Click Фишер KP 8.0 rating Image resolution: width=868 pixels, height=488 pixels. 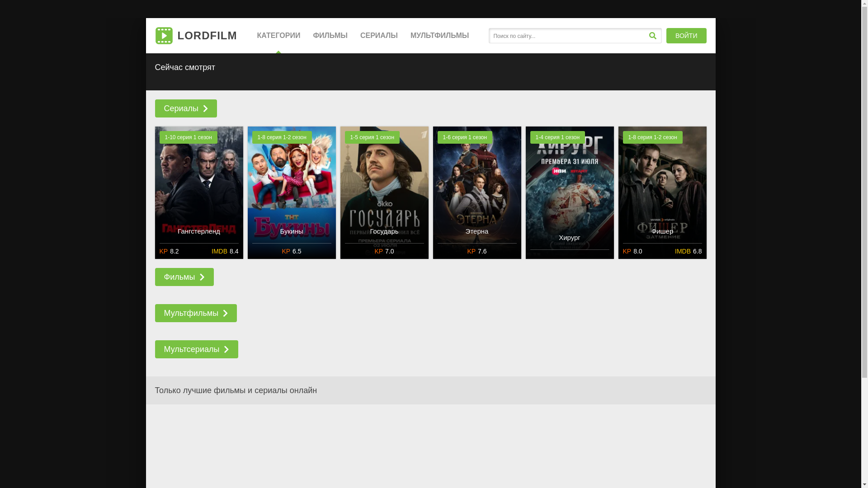pos(632,251)
